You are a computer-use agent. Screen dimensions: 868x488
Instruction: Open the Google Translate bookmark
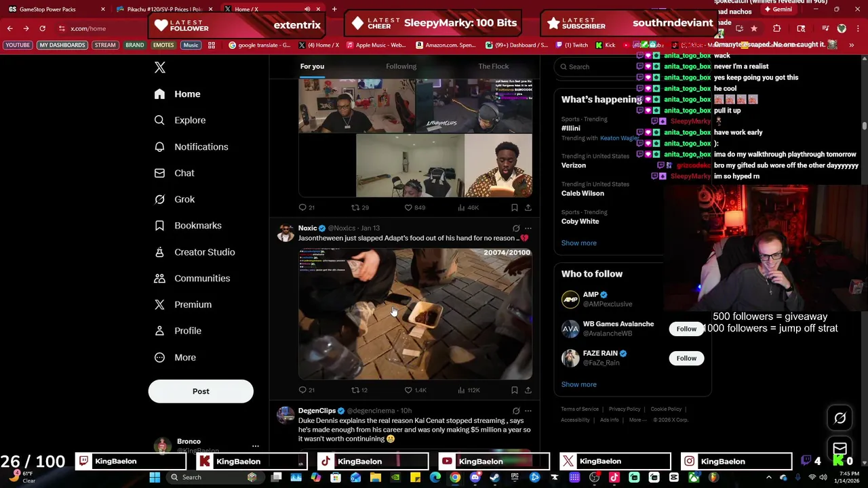pyautogui.click(x=260, y=45)
